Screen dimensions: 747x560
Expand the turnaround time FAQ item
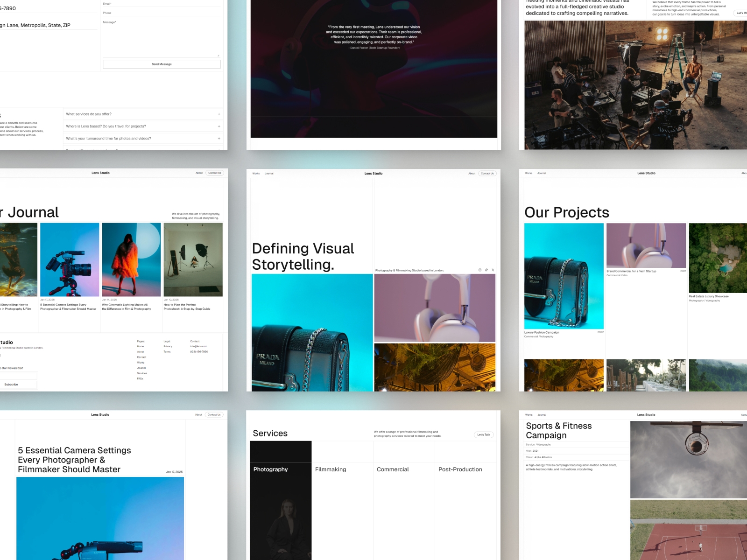(142, 138)
